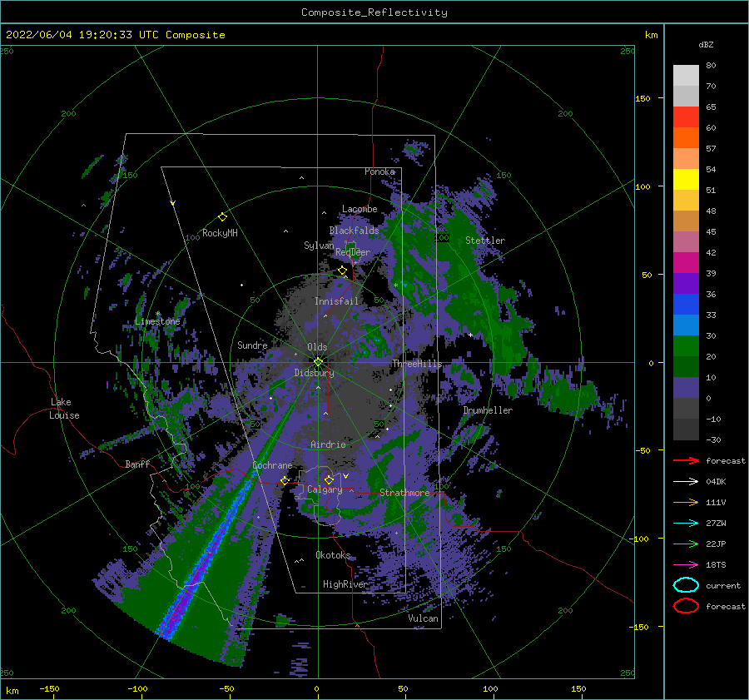Select the Airdrie label
This screenshot has width=749, height=700.
coord(328,444)
